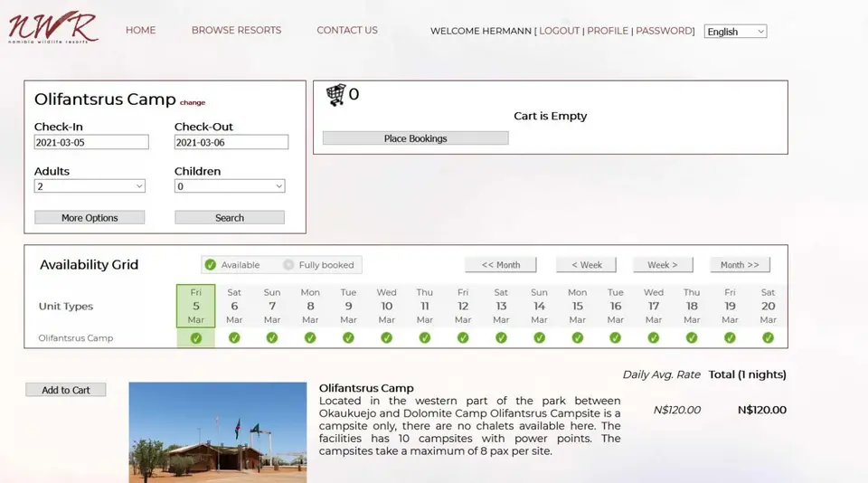Screen dimensions: 868x483
Task: Select the Fri 19 Mar availability checkmark
Action: 730,337
